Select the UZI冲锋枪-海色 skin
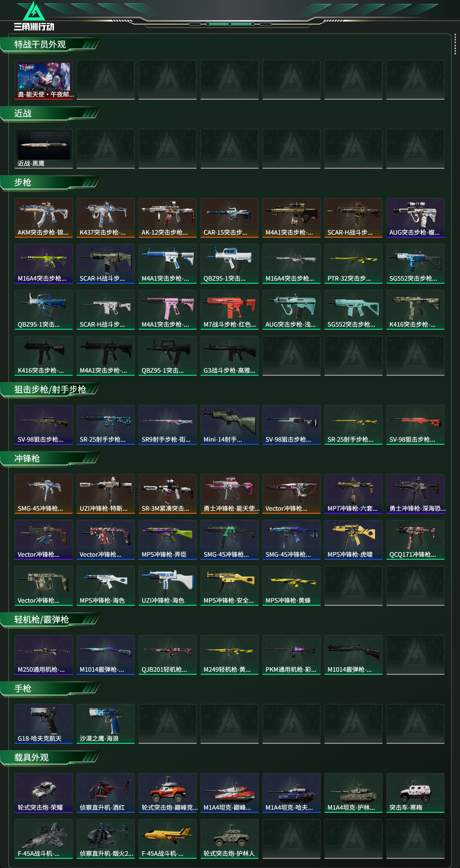Viewport: 460px width, 868px height. (x=167, y=586)
